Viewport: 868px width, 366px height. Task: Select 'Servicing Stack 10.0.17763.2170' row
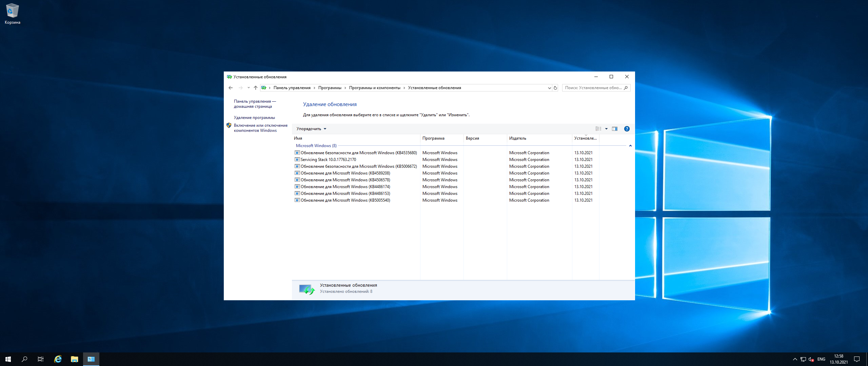pyautogui.click(x=446, y=160)
